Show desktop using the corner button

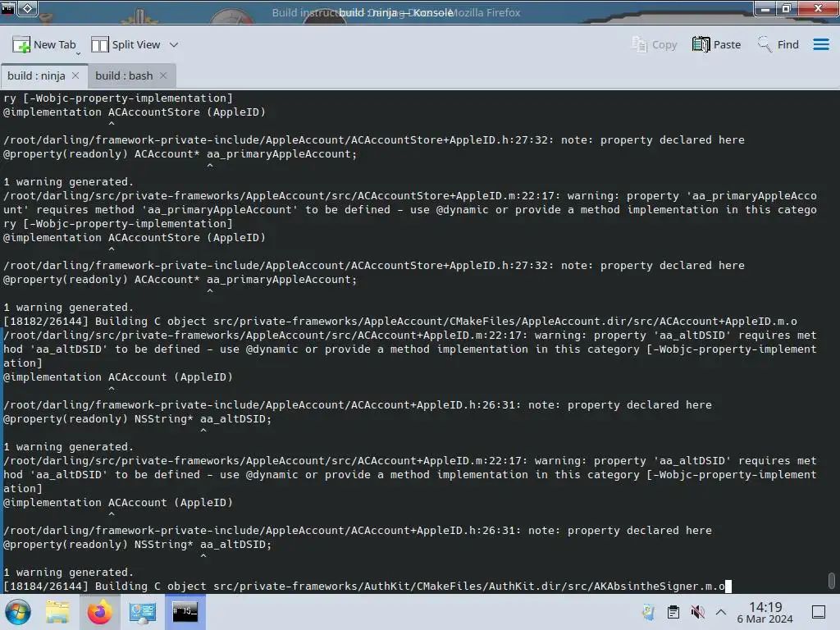(819, 612)
